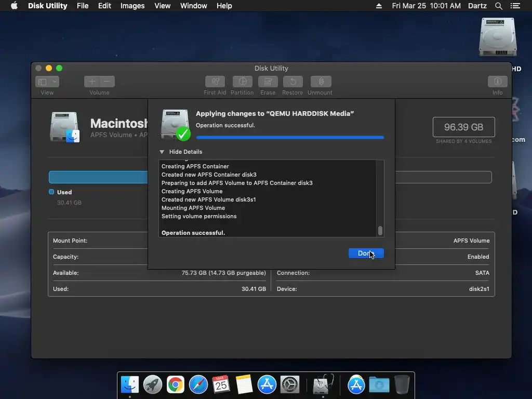Open System Preferences gear in Dock
The image size is (532, 399).
290,384
